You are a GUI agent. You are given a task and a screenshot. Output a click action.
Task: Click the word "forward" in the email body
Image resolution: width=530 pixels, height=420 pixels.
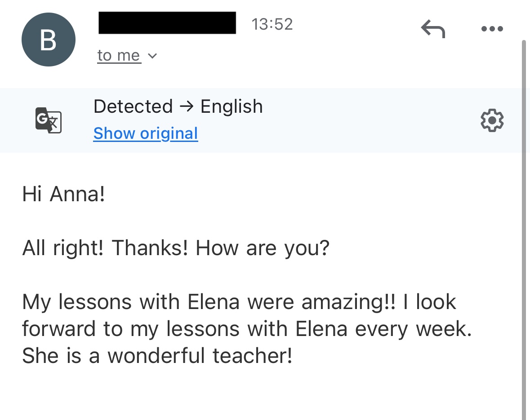click(x=59, y=329)
